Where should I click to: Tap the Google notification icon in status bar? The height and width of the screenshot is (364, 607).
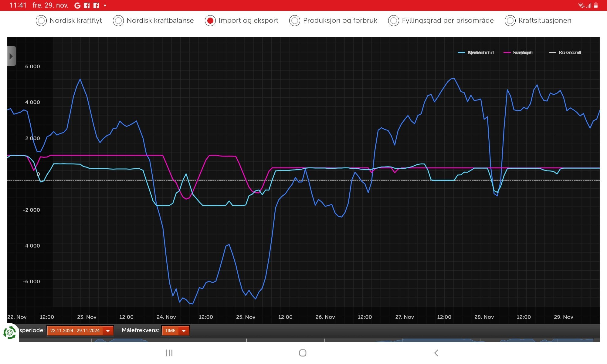click(x=77, y=5)
